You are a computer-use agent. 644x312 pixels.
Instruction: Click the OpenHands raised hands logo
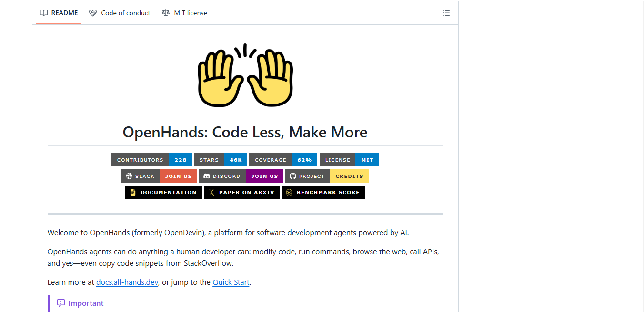(245, 75)
